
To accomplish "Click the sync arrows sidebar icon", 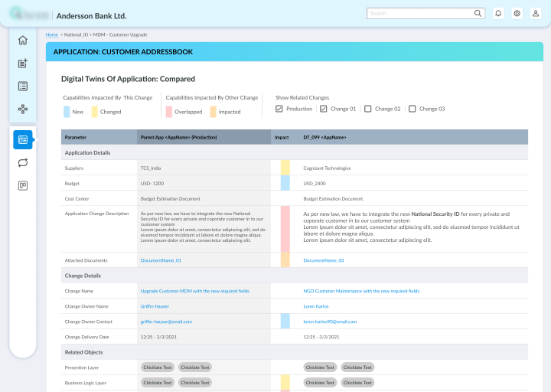I will 23,162.
